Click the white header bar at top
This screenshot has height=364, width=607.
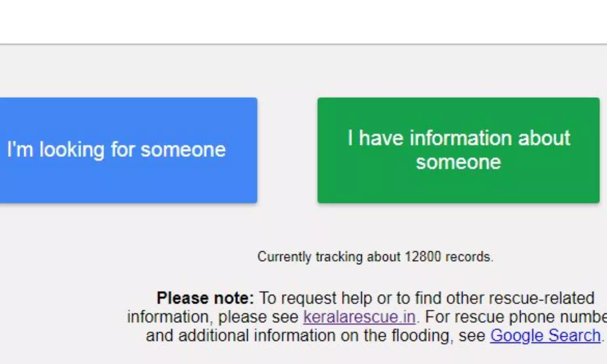tap(303, 21)
